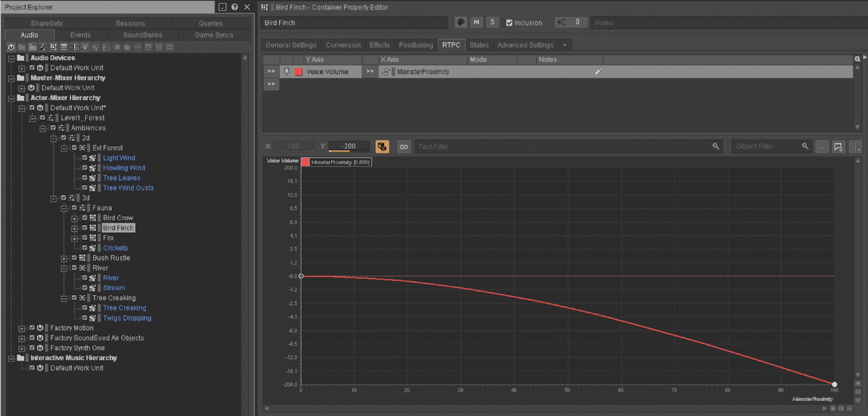This screenshot has width=868, height=416.
Task: Open the Events tab in Project Explorer
Action: point(80,35)
